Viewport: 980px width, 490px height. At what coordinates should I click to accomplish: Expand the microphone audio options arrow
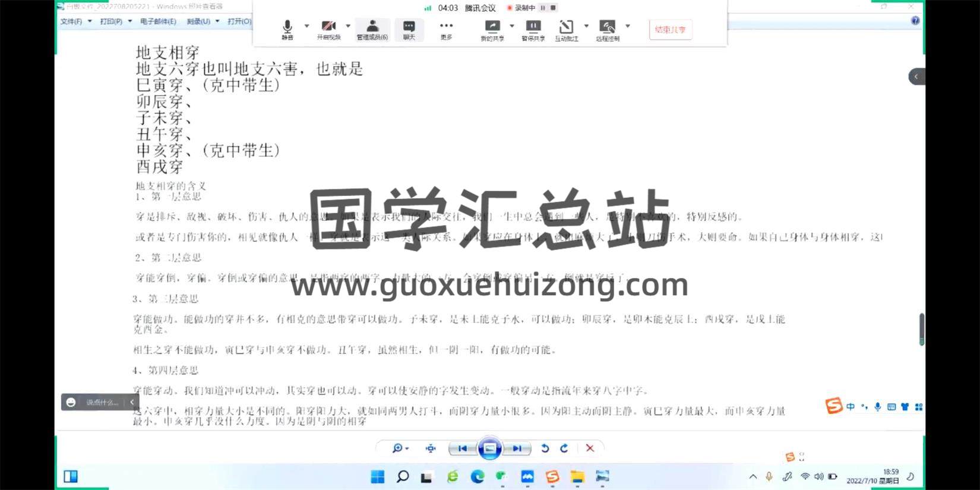(306, 26)
